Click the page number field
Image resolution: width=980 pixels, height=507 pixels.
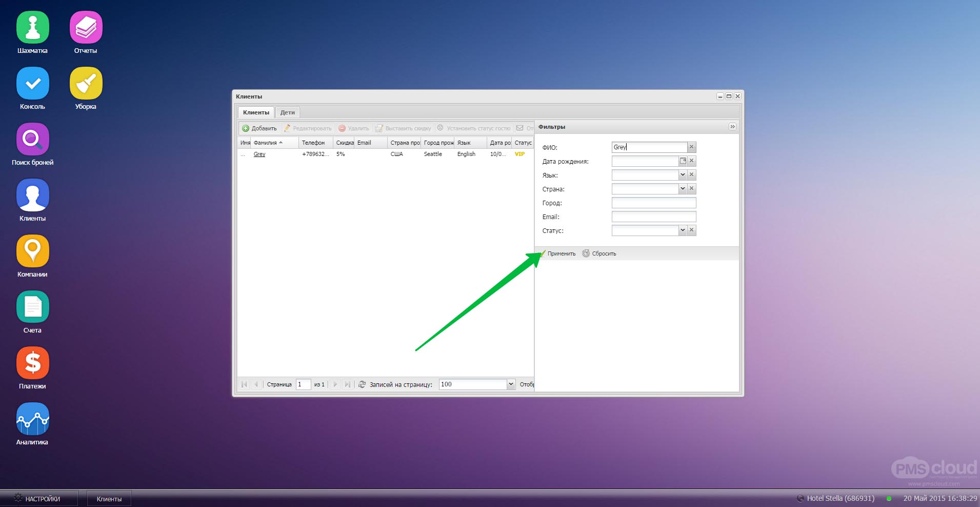(303, 384)
